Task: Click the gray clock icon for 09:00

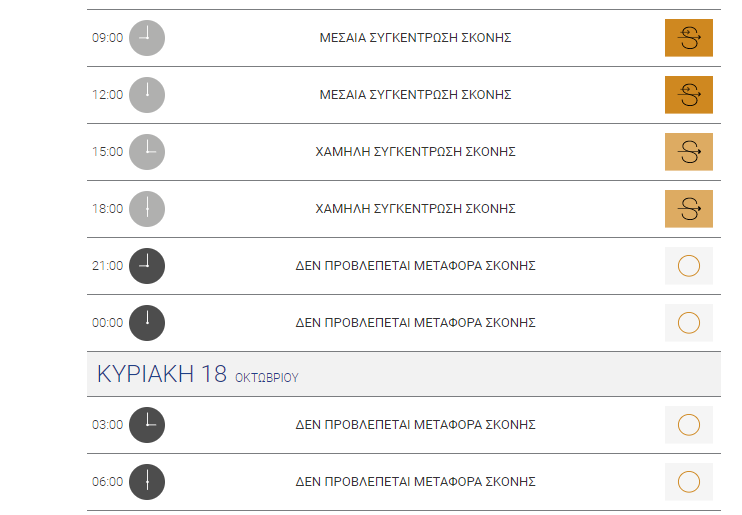Action: pos(147,38)
